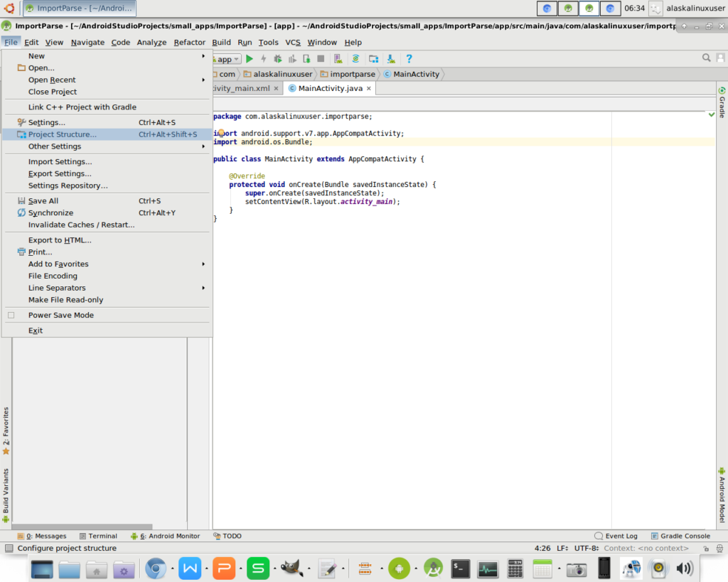
Task: Click the green Run app button
Action: (x=250, y=59)
